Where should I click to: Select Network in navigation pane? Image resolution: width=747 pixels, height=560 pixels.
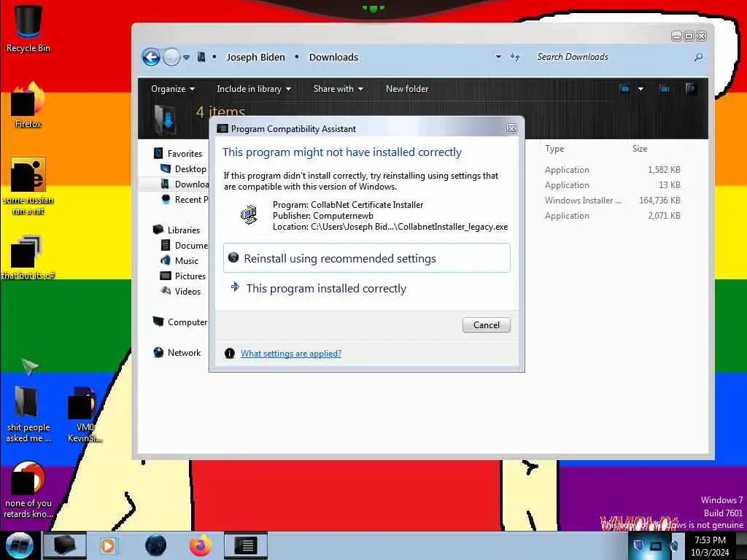click(177, 352)
